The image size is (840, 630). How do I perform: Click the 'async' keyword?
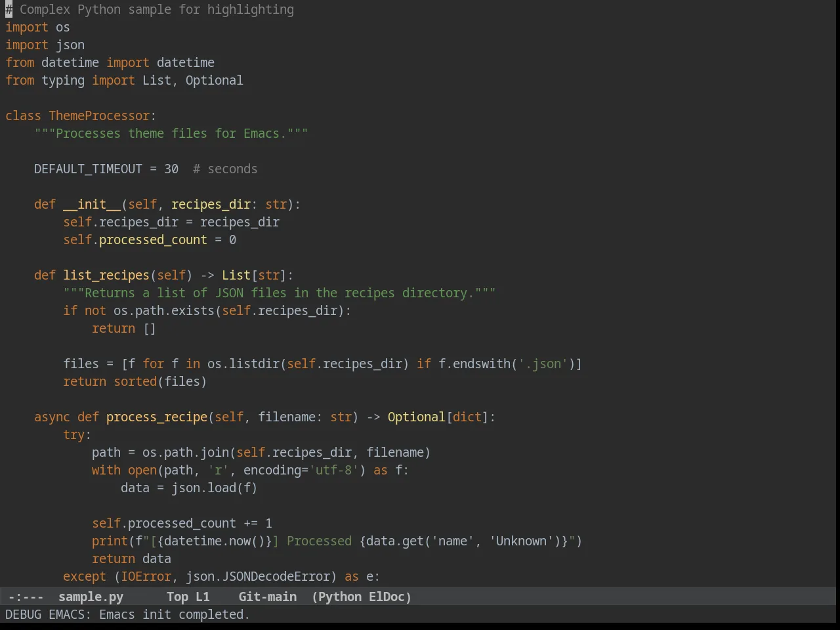[x=52, y=417]
